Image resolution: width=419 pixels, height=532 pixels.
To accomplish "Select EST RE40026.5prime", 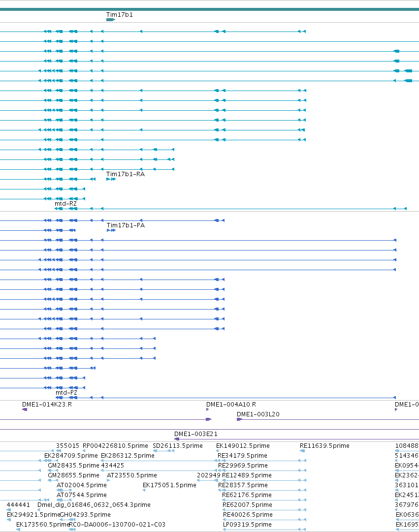I will [248, 515].
